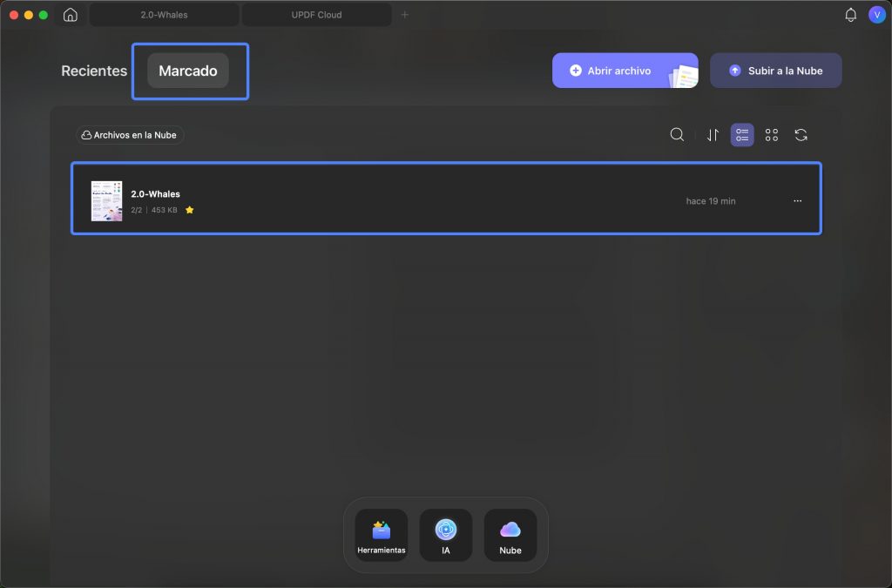Switch to the 2.0-Whales tab
This screenshot has width=892, height=588.
(164, 15)
